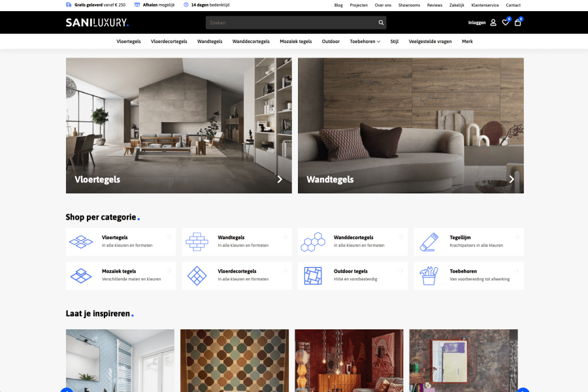Open the wishlist heart icon
The width and height of the screenshot is (588, 392).
click(x=505, y=23)
